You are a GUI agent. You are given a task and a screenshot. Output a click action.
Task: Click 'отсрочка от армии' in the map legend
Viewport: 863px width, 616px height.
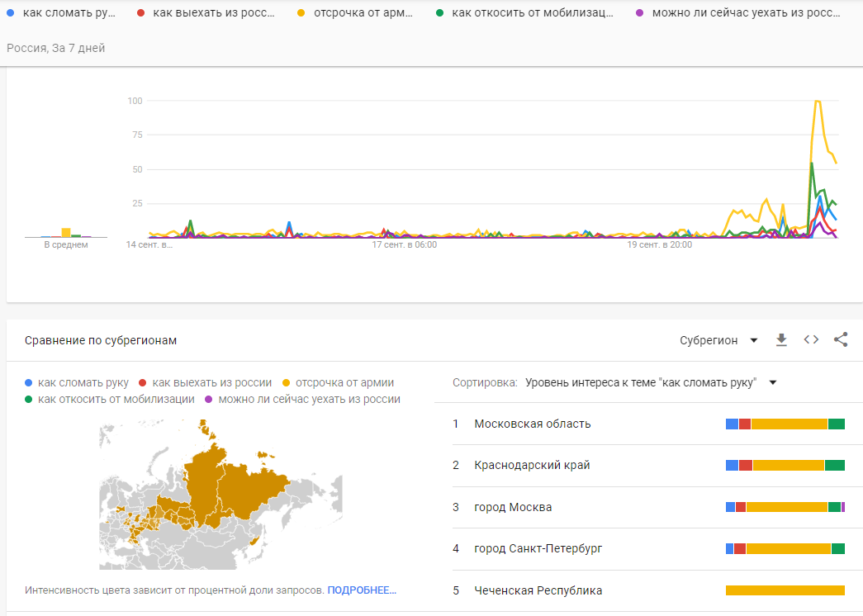[344, 382]
